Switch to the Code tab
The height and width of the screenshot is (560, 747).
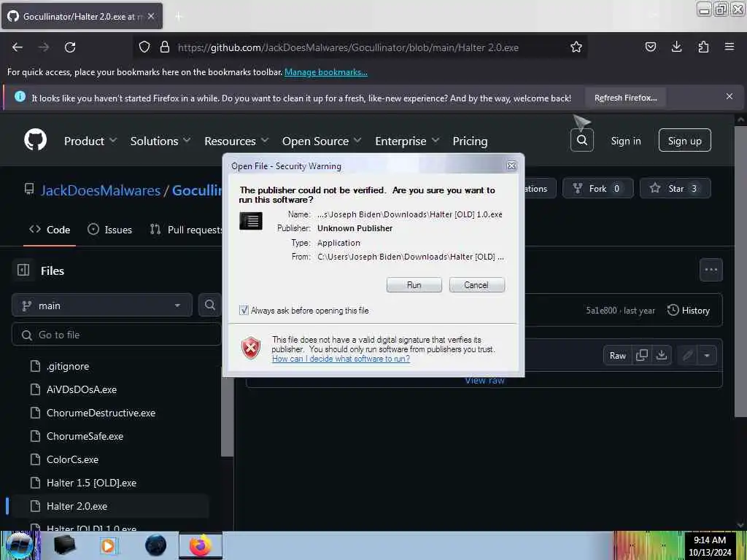click(x=50, y=230)
